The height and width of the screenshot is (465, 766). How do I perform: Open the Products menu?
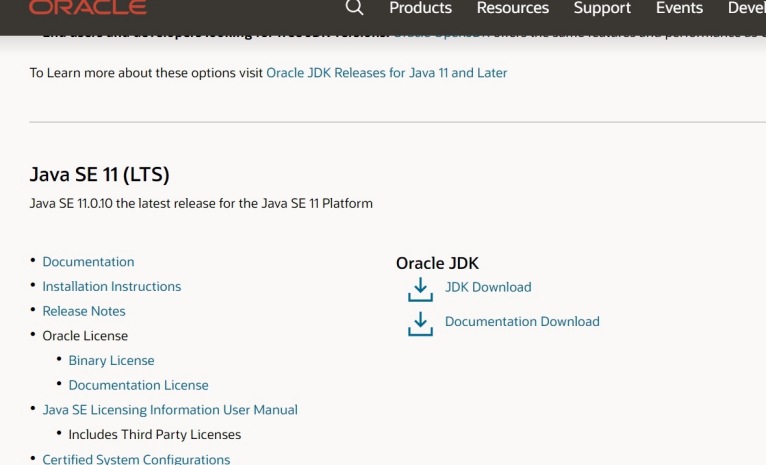coord(420,8)
